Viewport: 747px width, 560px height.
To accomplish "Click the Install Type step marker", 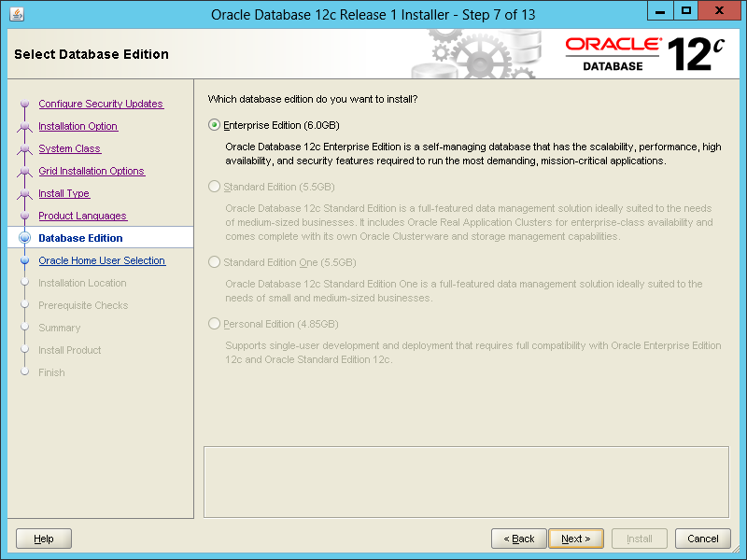I will click(25, 194).
